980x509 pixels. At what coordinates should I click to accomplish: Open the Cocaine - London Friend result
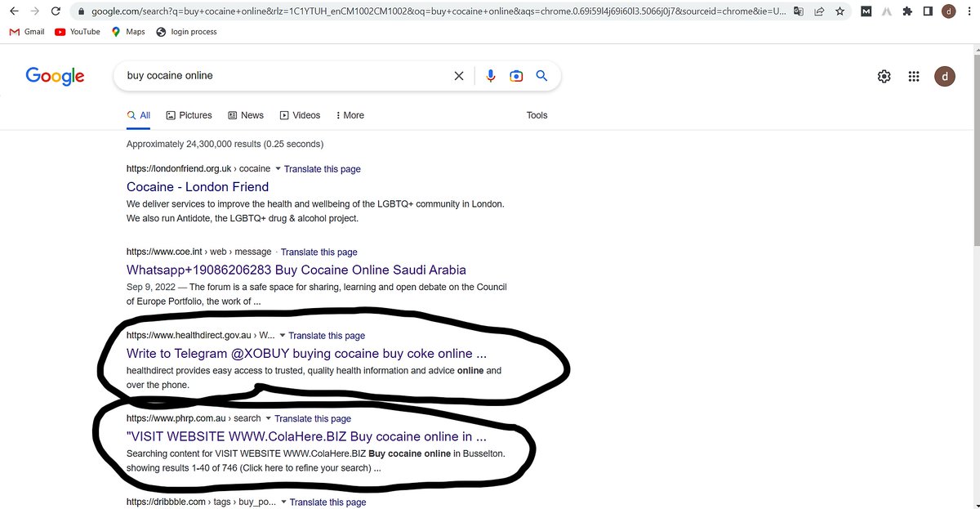point(198,187)
